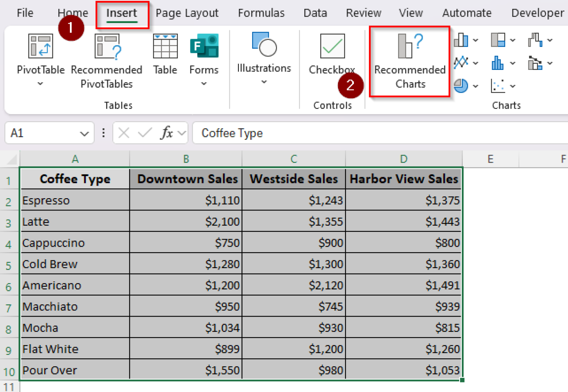Image resolution: width=568 pixels, height=392 pixels.
Task: Go to the Data ribbon tab
Action: (x=315, y=13)
